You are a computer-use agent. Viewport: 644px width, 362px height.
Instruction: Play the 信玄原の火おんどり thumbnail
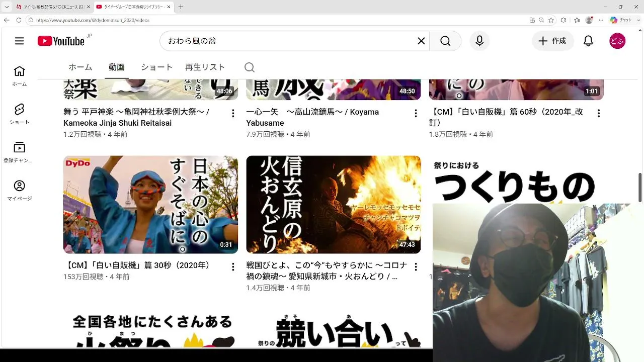333,205
